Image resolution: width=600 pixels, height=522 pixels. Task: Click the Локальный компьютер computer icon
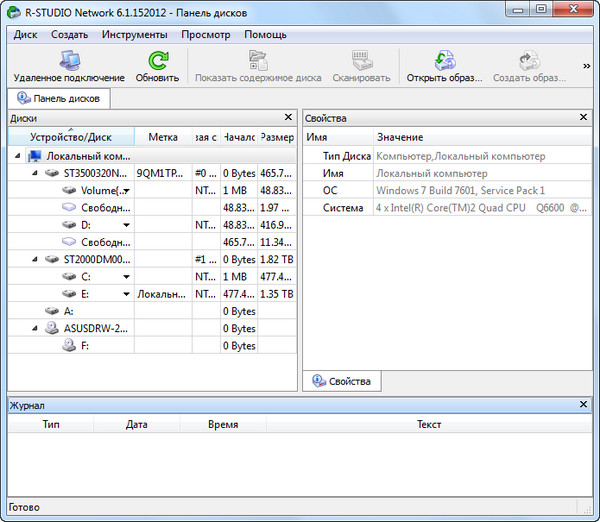35,156
